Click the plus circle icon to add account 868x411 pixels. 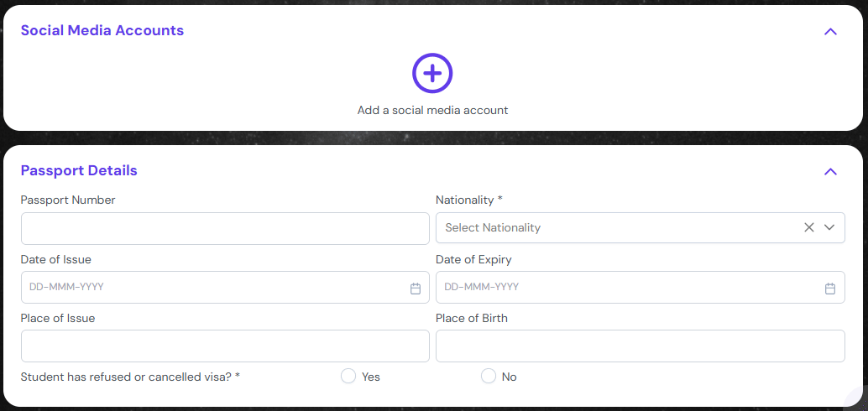(x=432, y=74)
